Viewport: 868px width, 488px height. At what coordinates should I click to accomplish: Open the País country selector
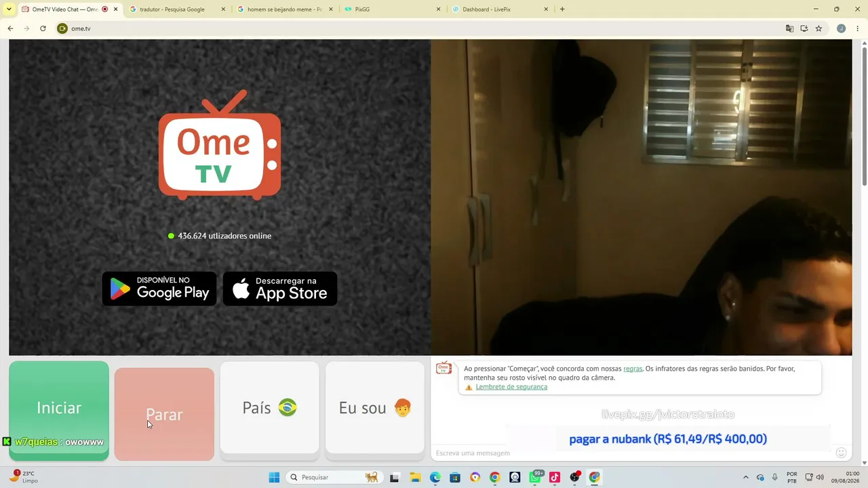pyautogui.click(x=269, y=407)
